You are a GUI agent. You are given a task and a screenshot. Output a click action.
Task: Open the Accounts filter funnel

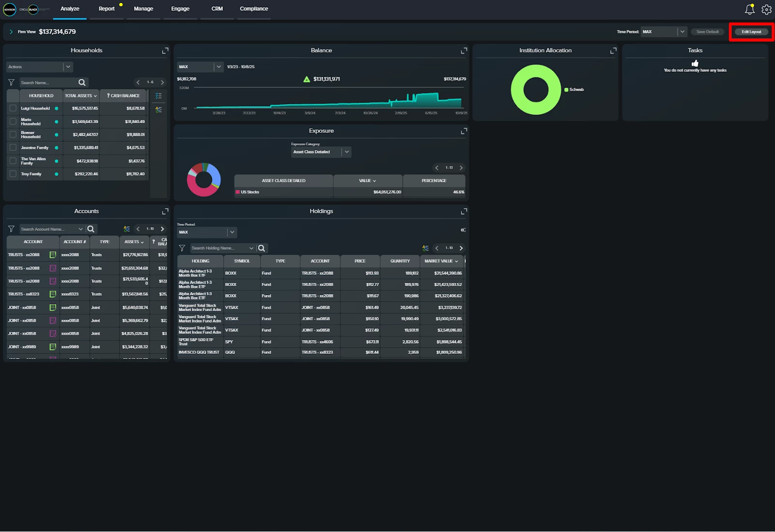tap(11, 229)
